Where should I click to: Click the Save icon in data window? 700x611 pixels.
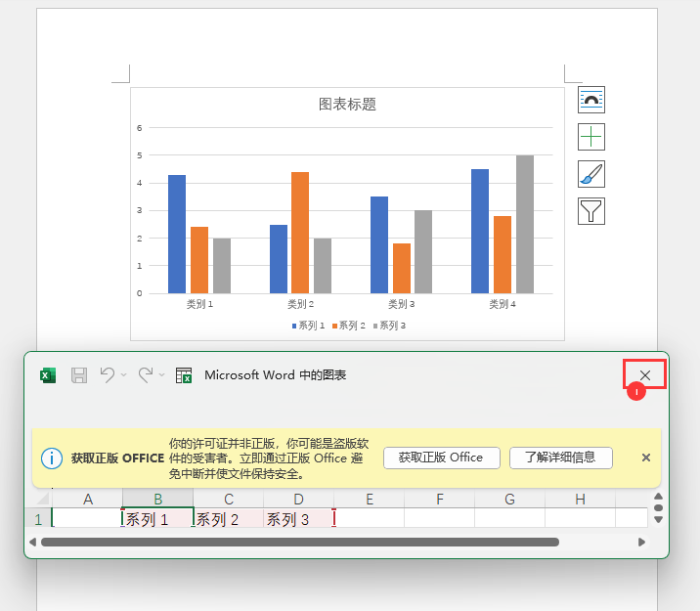pyautogui.click(x=79, y=375)
